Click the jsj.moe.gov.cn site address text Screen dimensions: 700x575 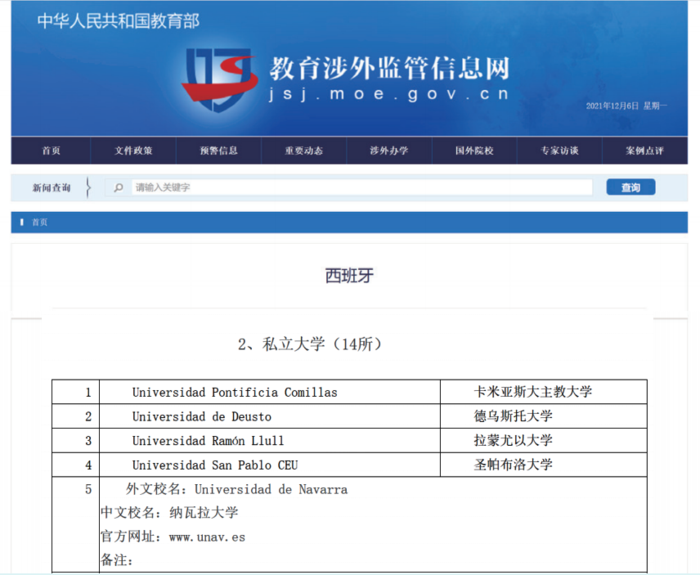click(x=388, y=94)
